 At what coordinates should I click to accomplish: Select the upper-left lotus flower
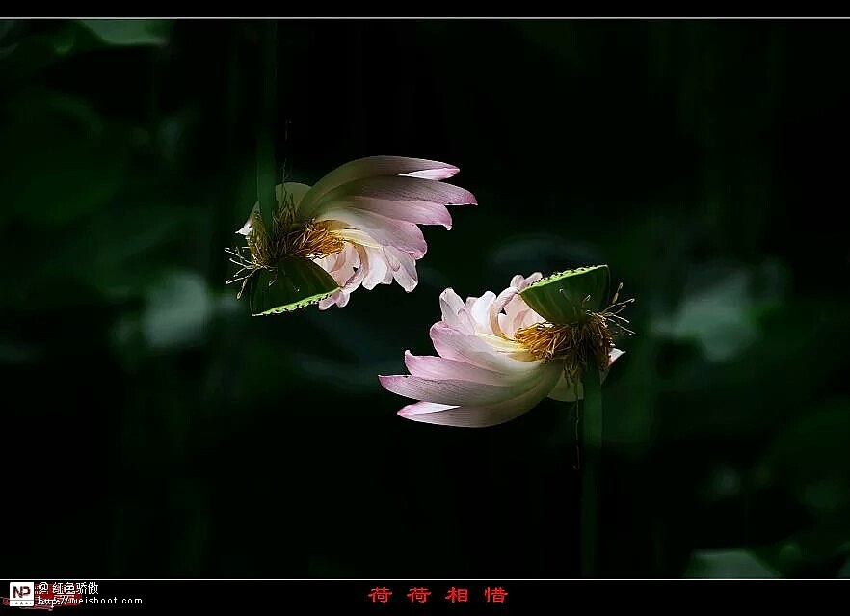[352, 231]
